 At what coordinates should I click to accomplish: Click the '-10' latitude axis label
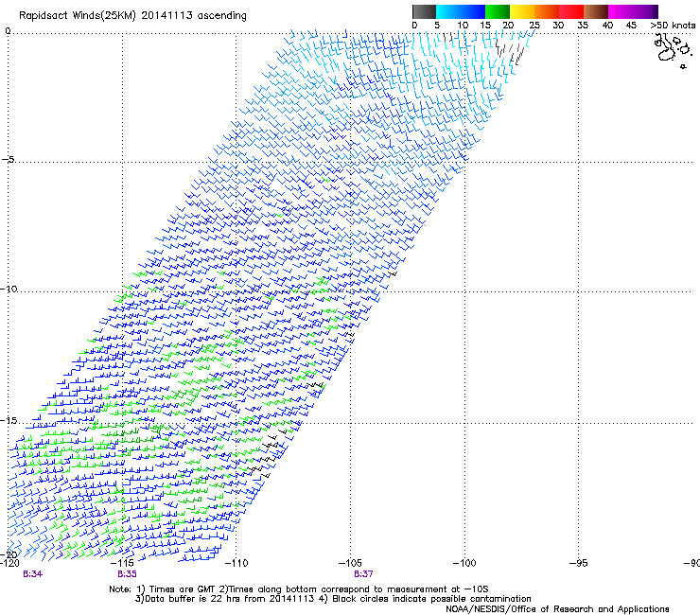pos(9,289)
